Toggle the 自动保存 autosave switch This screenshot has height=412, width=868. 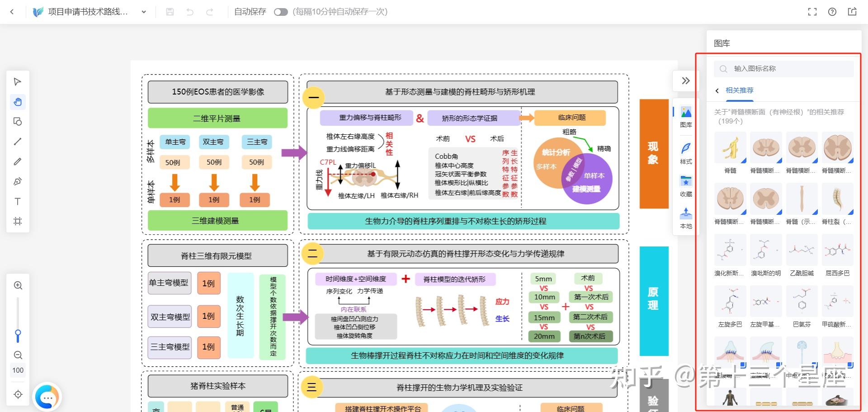tap(281, 12)
